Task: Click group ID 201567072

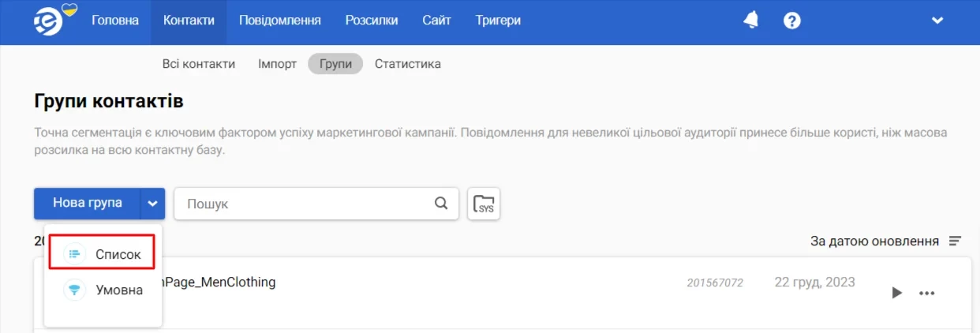Action: coord(715,282)
